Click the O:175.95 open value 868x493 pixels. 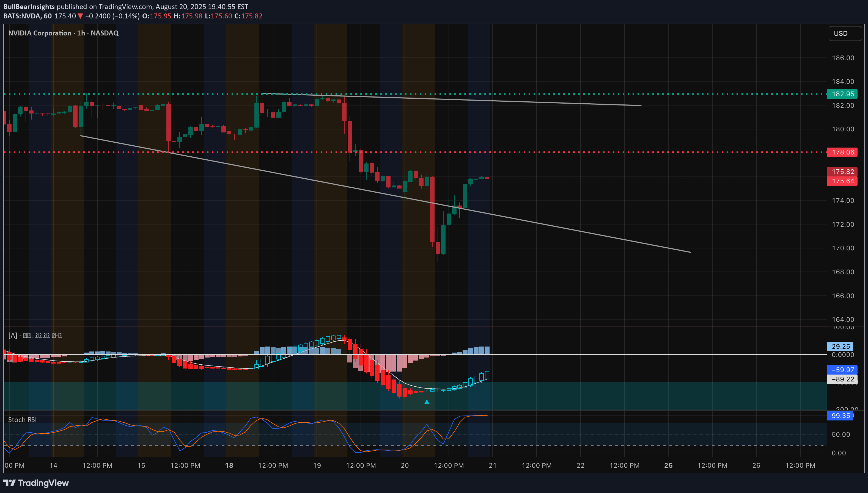pyautogui.click(x=156, y=16)
